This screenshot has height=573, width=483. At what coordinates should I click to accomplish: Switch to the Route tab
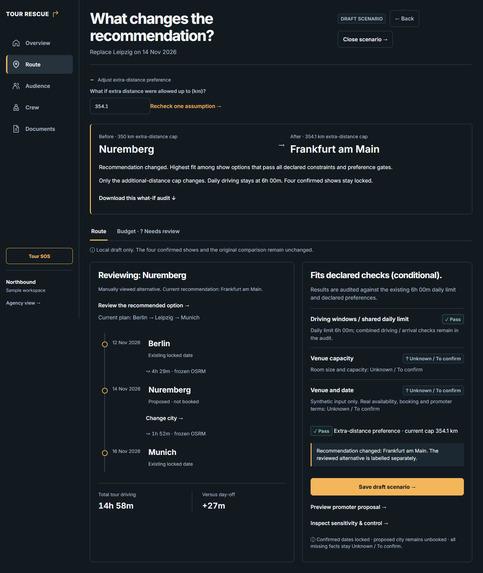(x=99, y=231)
